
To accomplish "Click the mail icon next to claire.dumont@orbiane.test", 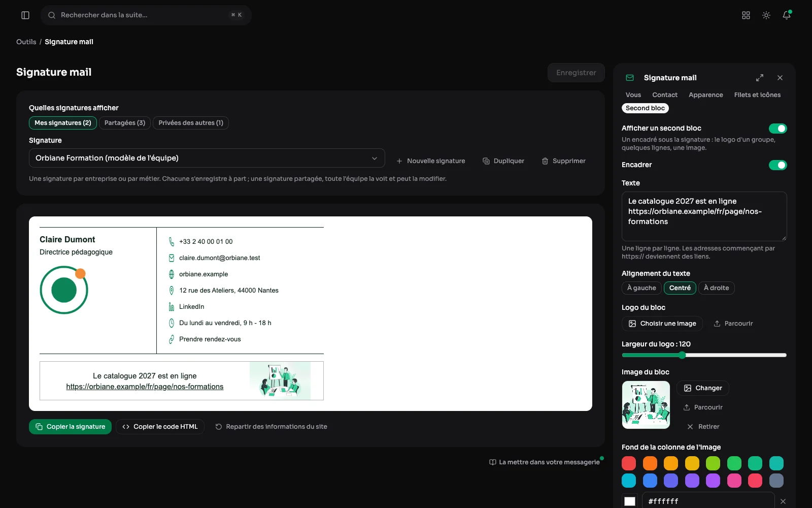I will tap(172, 258).
